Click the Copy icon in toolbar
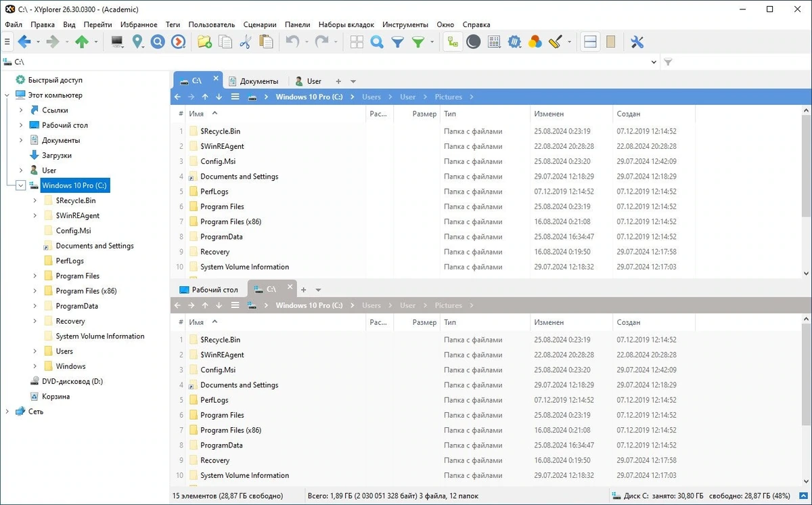 coord(225,42)
